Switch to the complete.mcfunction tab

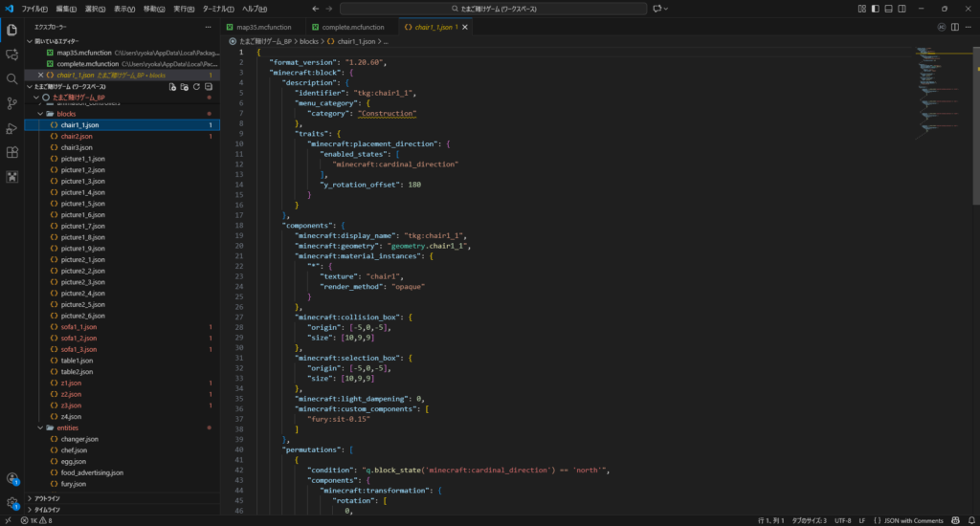[x=350, y=27]
